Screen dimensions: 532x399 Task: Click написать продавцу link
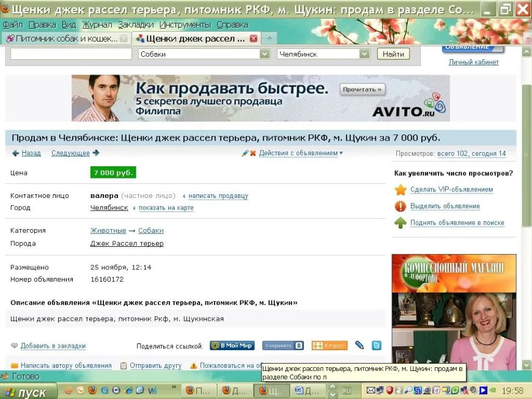pos(218,196)
